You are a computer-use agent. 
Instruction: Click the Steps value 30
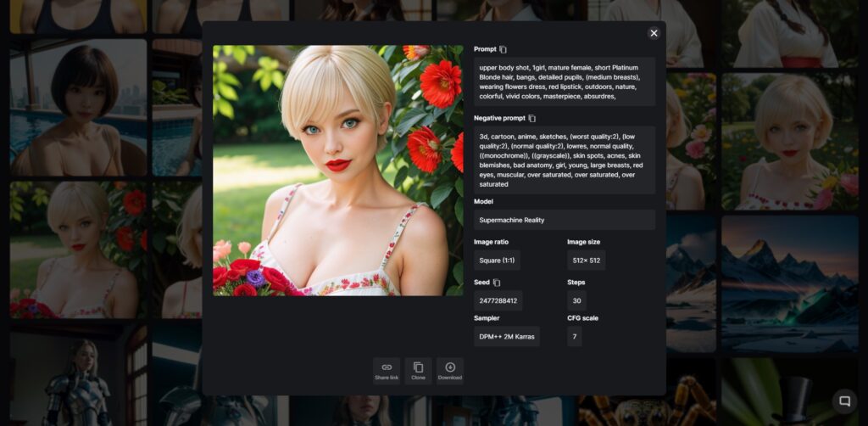(x=576, y=300)
